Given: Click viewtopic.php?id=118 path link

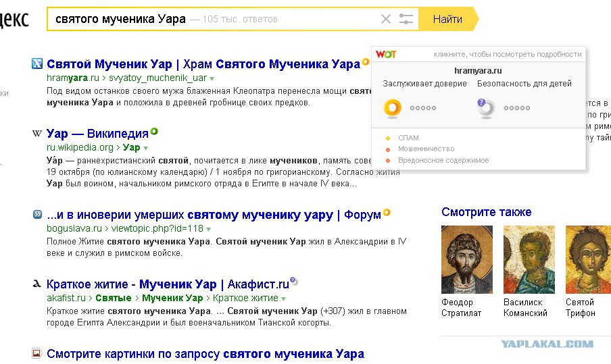Looking at the screenshot, I should coord(157,228).
